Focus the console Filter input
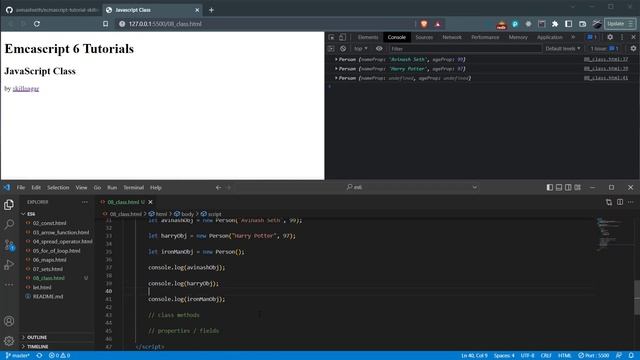This screenshot has width=640, height=360. (x=465, y=49)
